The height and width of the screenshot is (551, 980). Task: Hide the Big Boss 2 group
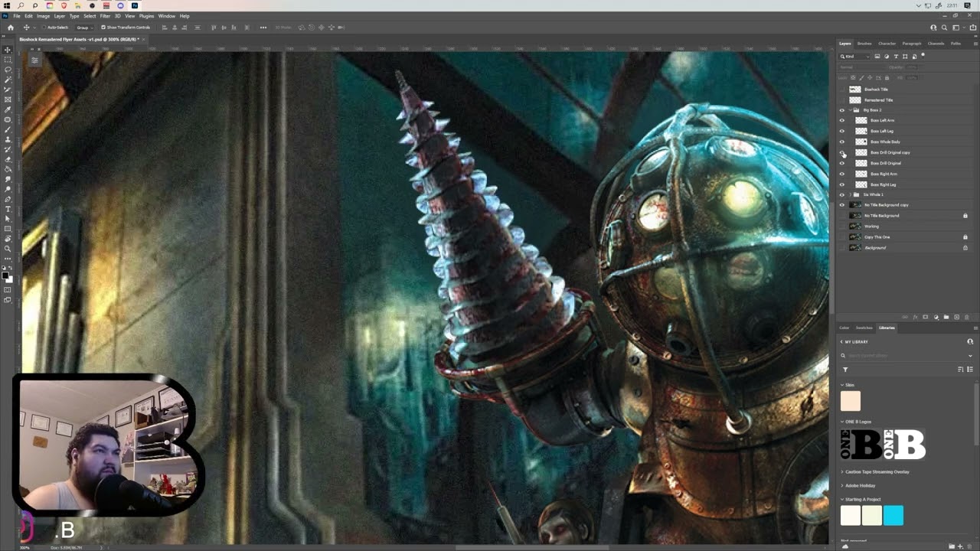[842, 110]
